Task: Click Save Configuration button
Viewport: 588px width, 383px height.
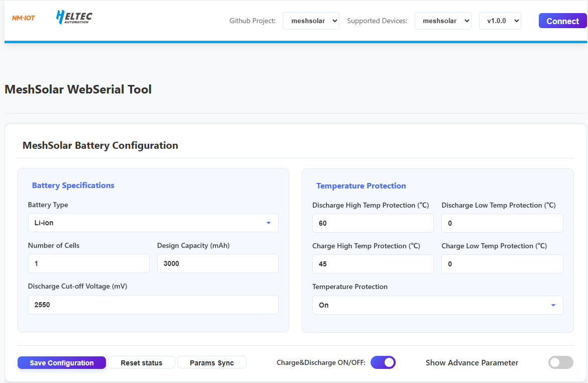Action: click(62, 363)
